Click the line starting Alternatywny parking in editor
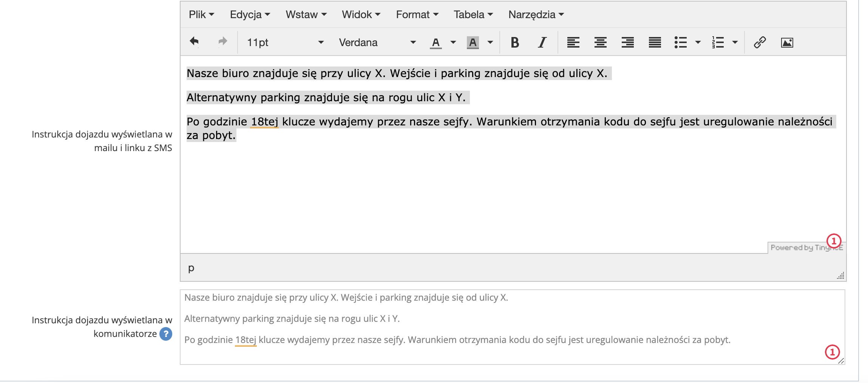The image size is (868, 383). pos(326,97)
